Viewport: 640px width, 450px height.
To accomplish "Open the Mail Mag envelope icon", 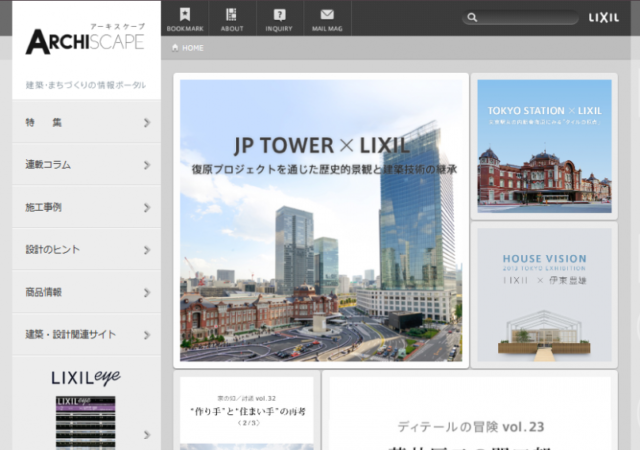I will (327, 15).
